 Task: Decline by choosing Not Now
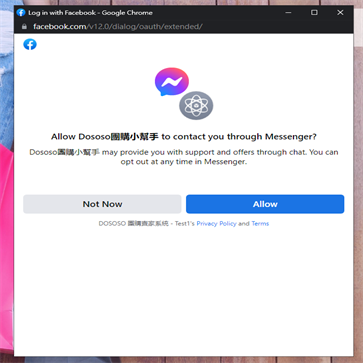[102, 204]
